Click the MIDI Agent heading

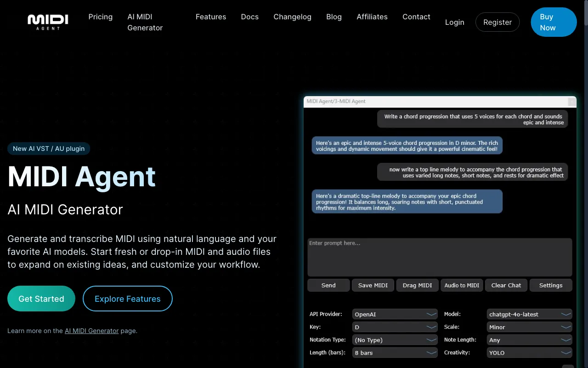pyautogui.click(x=82, y=177)
